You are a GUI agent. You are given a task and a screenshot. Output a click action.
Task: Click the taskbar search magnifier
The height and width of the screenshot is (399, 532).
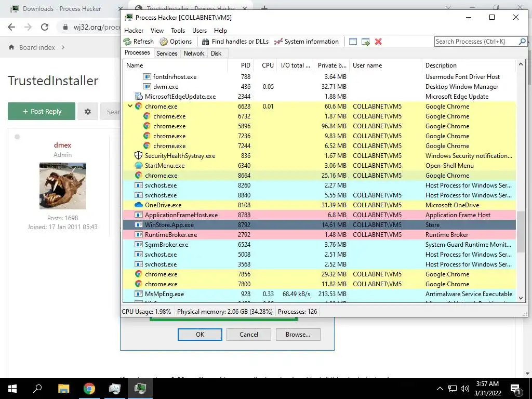pos(37,389)
